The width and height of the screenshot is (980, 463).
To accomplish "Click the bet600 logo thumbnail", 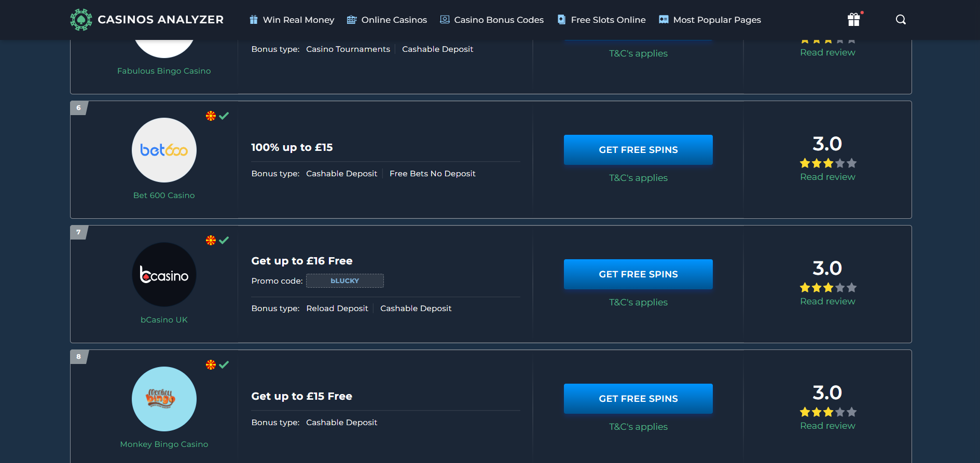I will pos(164,150).
